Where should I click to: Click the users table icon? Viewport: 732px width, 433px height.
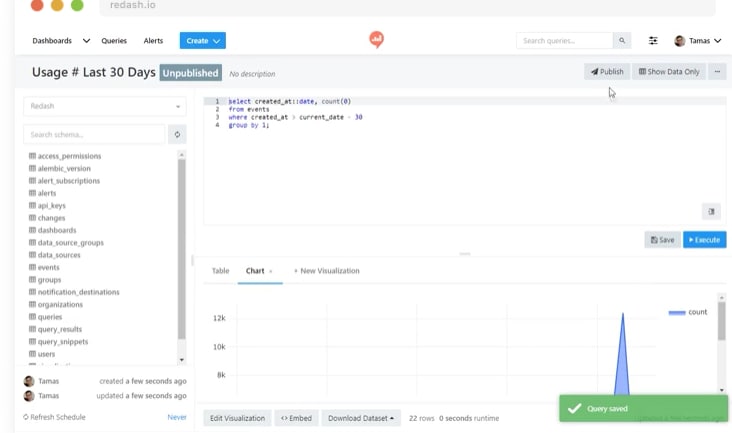point(32,354)
